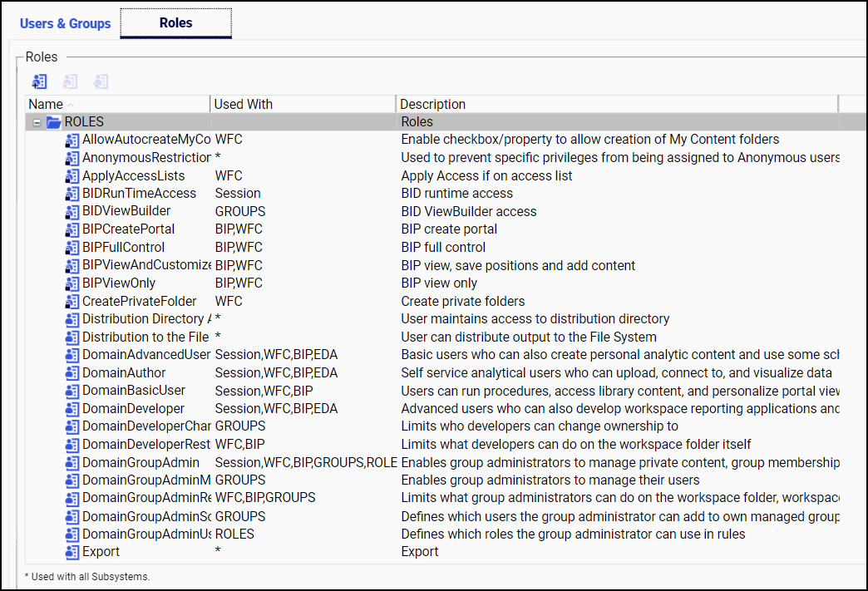Select the Roles tab
The height and width of the screenshot is (591, 868).
coord(175,24)
